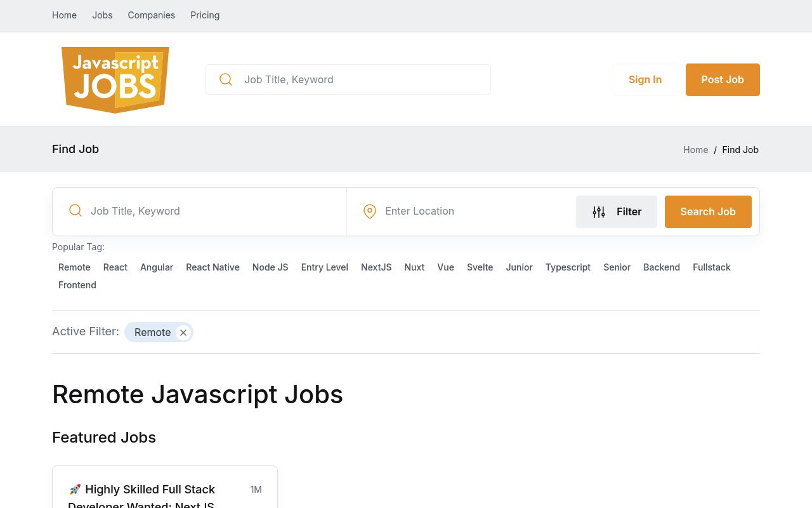Select the Fullstack popular tag
Screen dimensions: 812x508
[712, 267]
